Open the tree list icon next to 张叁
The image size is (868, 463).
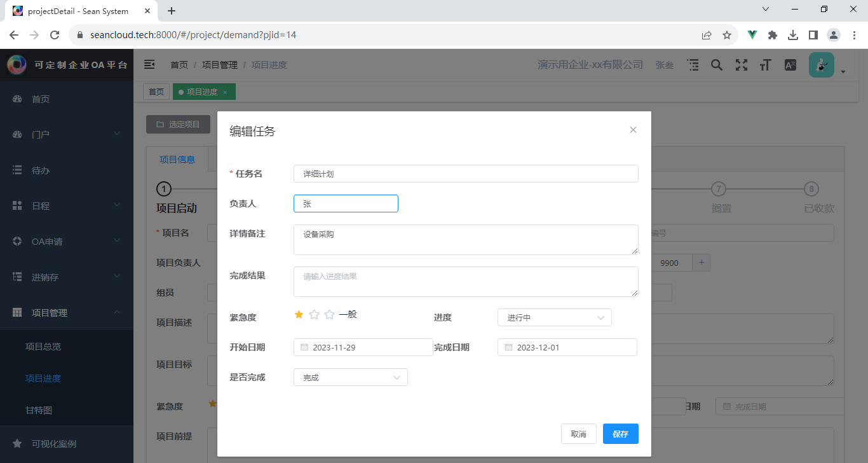(693, 65)
